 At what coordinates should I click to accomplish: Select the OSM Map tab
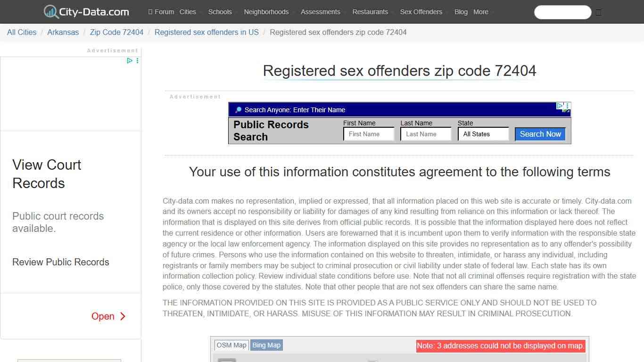pos(231,345)
